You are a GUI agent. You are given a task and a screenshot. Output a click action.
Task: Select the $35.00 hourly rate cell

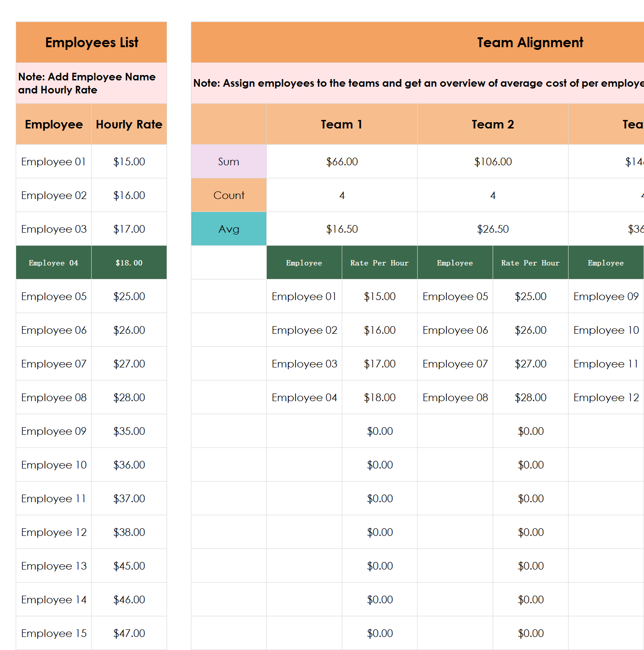[x=129, y=431]
